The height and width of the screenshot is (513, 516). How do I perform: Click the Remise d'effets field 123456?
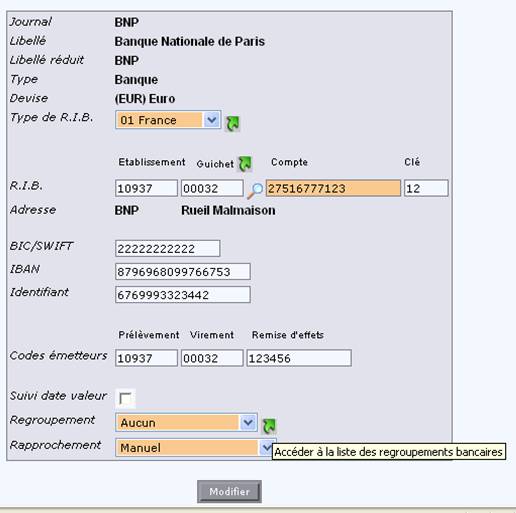pyautogui.click(x=299, y=358)
